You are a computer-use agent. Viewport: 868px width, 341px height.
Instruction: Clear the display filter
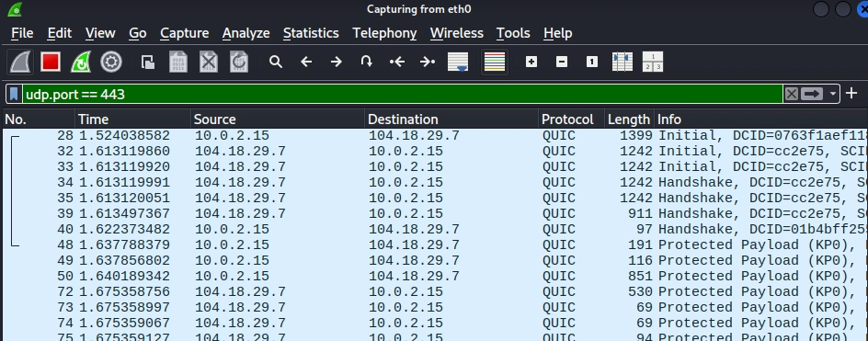(x=792, y=94)
